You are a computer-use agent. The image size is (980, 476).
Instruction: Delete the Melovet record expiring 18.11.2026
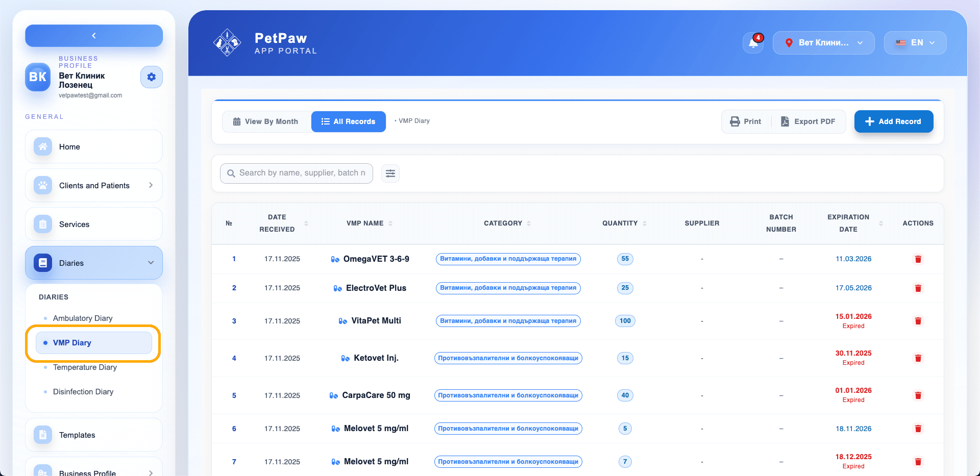918,429
